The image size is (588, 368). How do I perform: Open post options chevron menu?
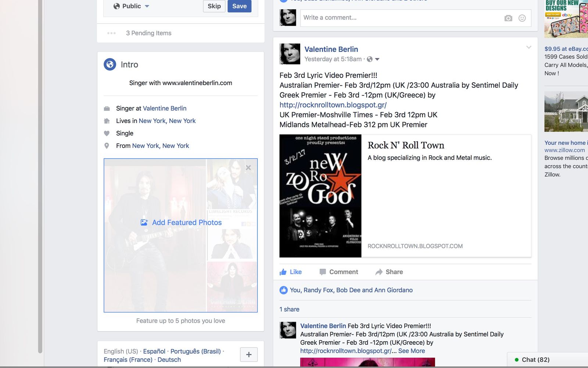528,47
